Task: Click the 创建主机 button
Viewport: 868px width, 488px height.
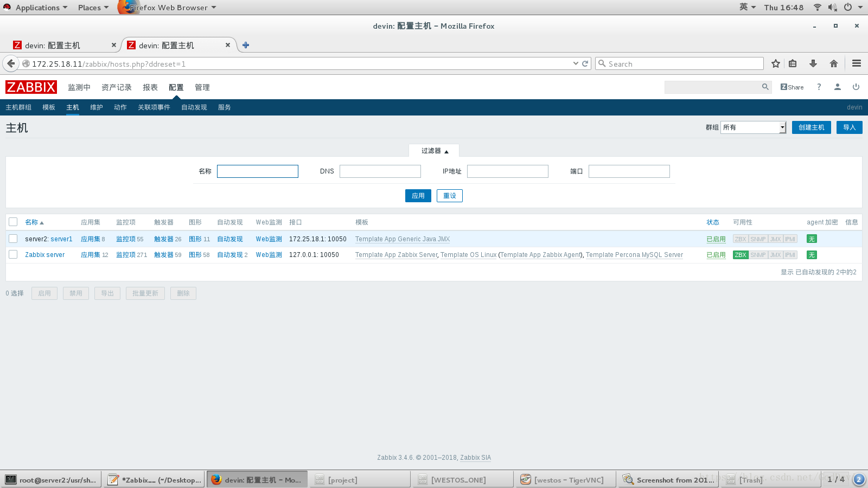Action: click(x=812, y=127)
